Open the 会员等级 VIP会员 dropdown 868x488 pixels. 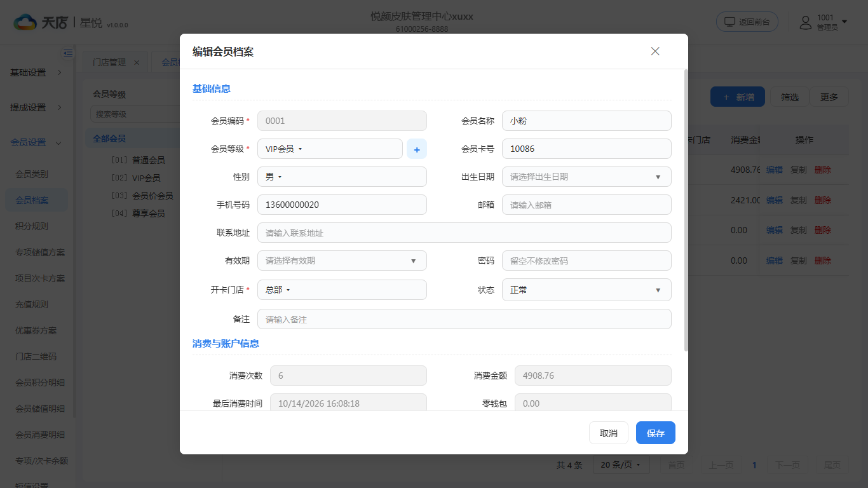[330, 149]
